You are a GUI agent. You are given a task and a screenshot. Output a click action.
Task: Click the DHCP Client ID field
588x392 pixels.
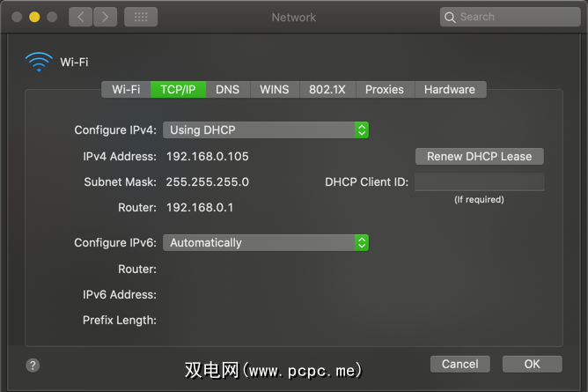coord(479,182)
